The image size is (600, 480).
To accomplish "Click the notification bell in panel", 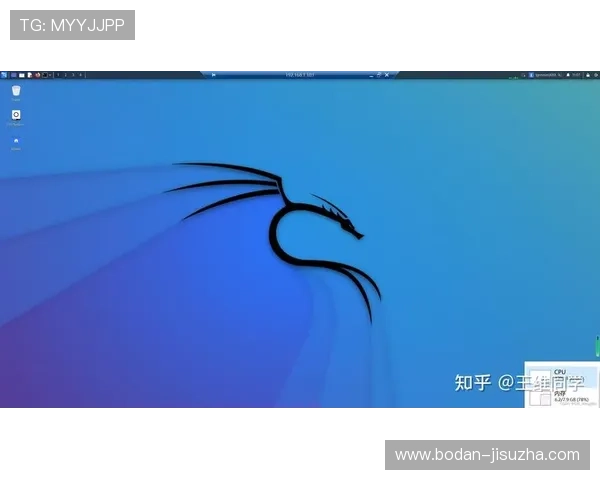I will [x=568, y=75].
